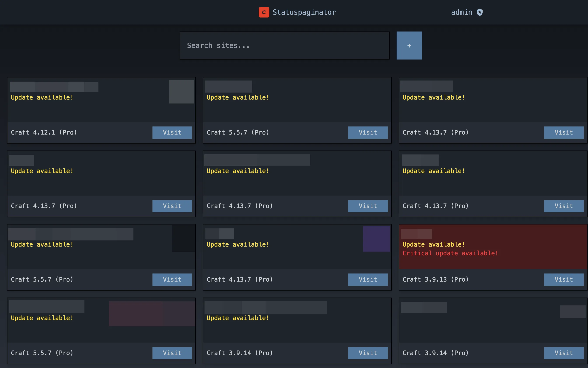
Task: Click Visit on bottom-left Craft 5.5.7 card
Action: [x=172, y=353]
